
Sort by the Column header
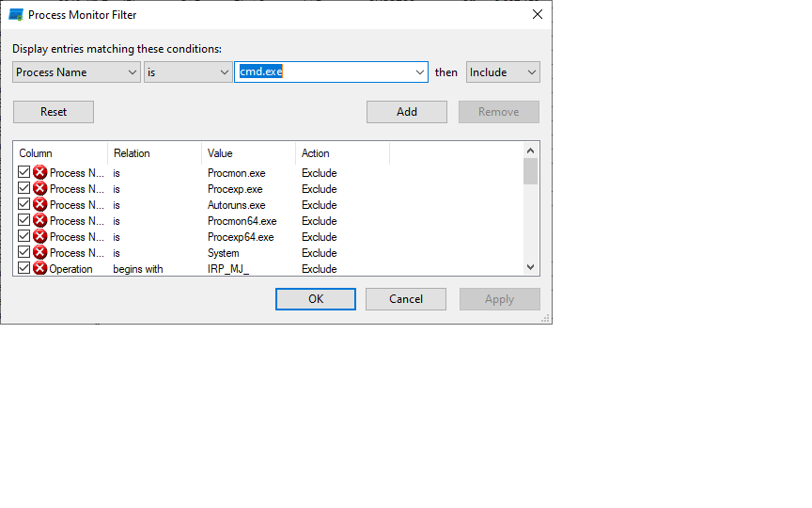click(60, 153)
